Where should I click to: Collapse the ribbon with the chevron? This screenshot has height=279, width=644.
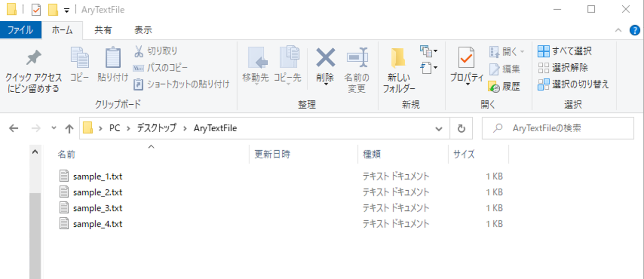coord(618,30)
